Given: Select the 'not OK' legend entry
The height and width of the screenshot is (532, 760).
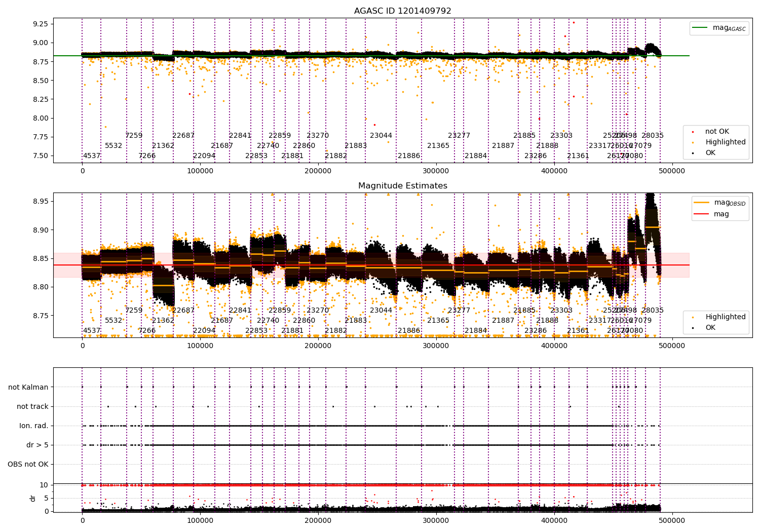Looking at the screenshot, I should 717,132.
